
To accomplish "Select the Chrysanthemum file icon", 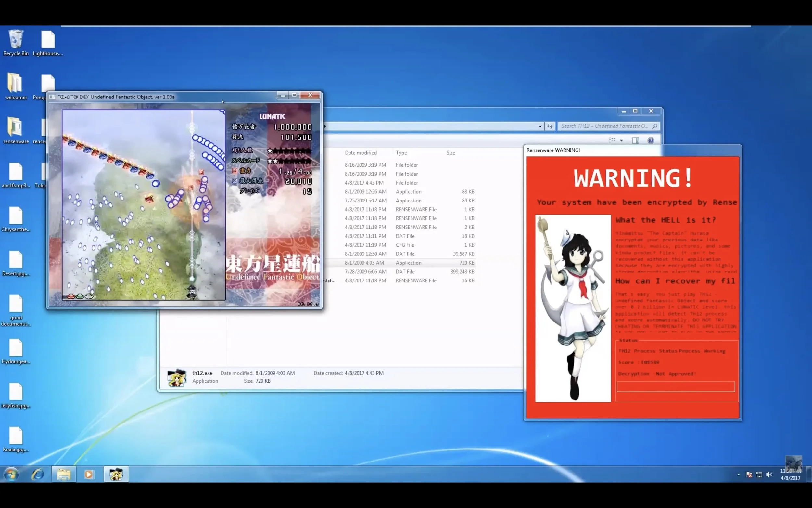I will 16,219.
